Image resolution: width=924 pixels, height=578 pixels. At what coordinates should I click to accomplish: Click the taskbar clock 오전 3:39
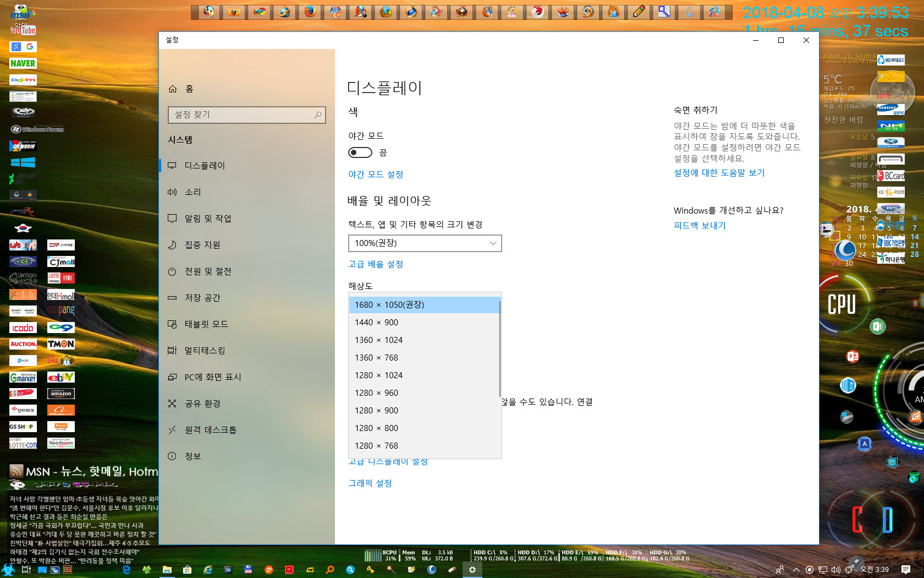875,570
